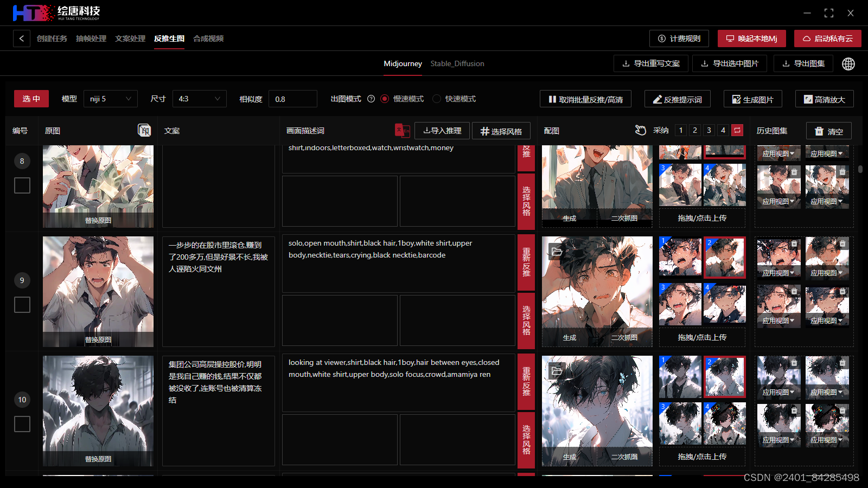Click 替换原图 on row 9 original
Image resolution: width=868 pixels, height=488 pixels.
98,339
